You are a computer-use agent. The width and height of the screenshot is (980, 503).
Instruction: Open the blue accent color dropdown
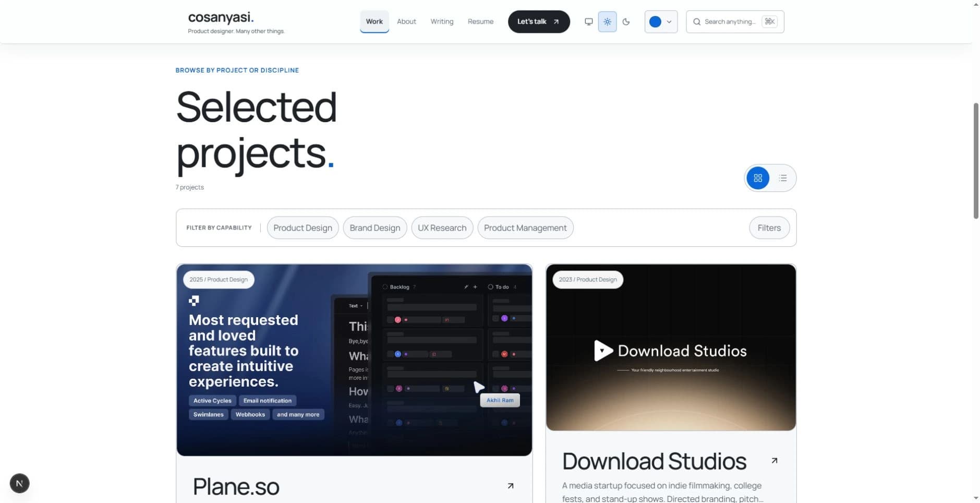(x=661, y=22)
